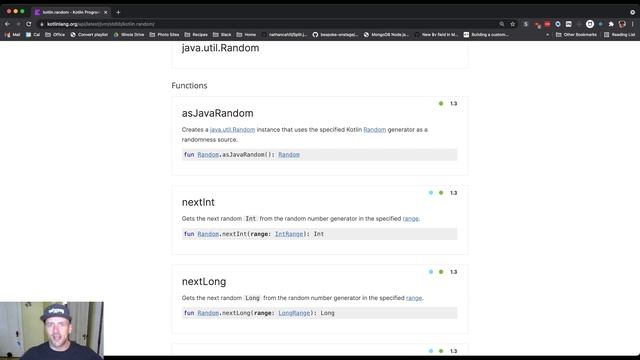Screen dimensions: 640x360
Task: Click the nextLong function heading
Action: pos(204,282)
